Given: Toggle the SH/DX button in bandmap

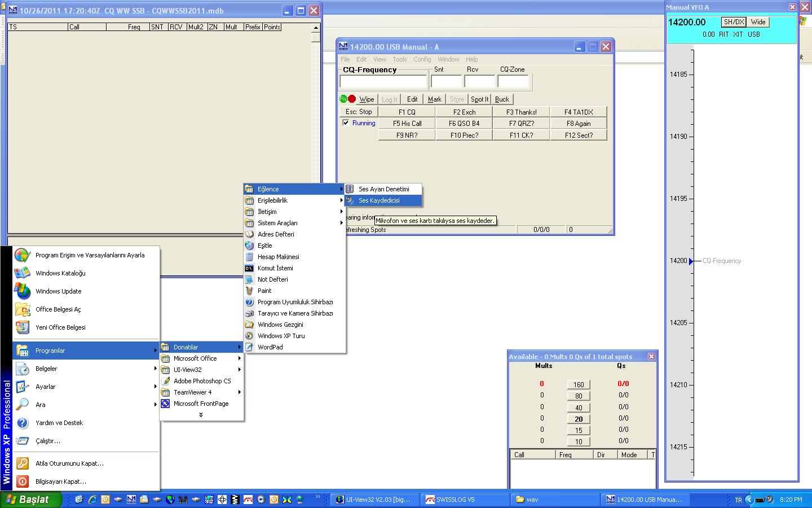Looking at the screenshot, I should click(734, 22).
